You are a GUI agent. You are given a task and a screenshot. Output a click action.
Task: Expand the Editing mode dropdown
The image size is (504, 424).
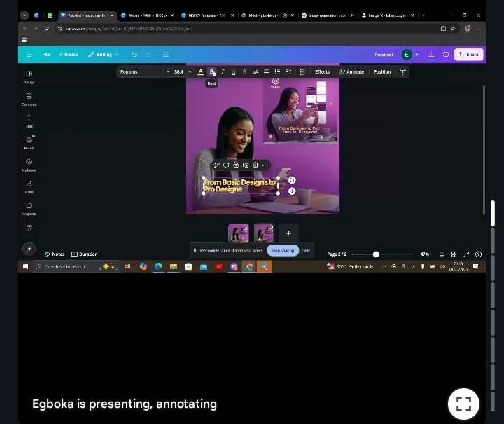pos(104,55)
